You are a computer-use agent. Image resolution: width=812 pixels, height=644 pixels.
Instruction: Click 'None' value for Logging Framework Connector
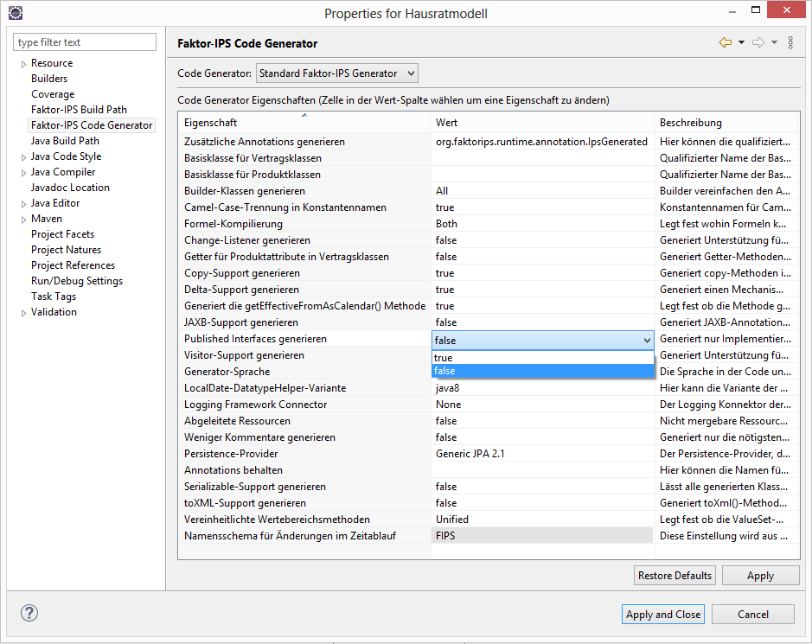[x=449, y=405]
